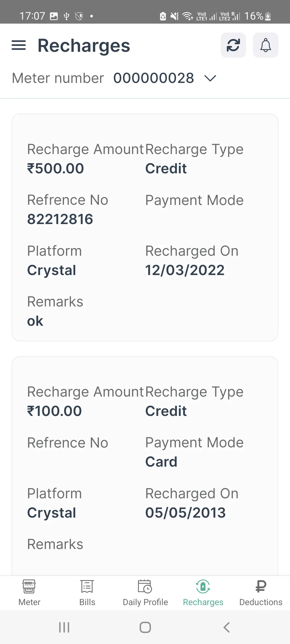
Task: Open the hamburger navigation menu
Action: 19,45
